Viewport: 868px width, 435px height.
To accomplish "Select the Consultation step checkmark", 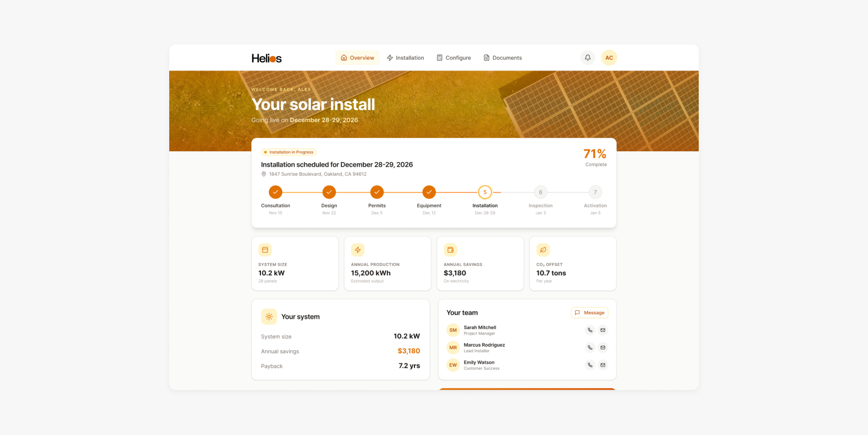I will coord(276,192).
